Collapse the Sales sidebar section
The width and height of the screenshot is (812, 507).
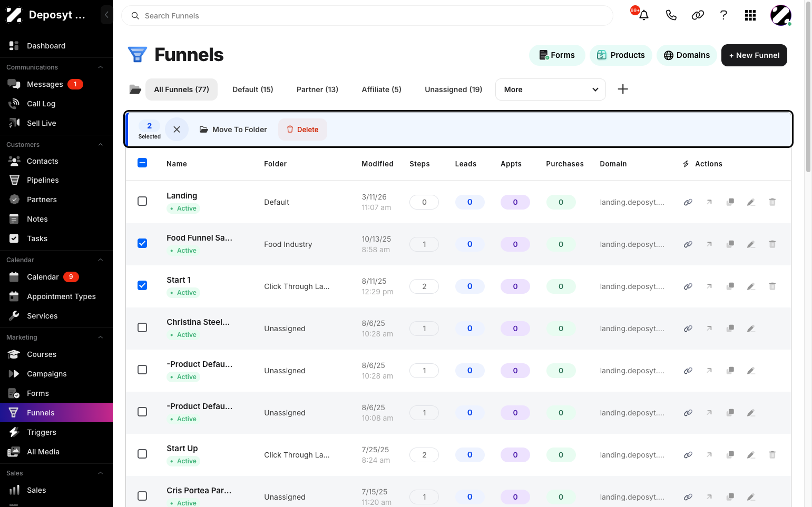tap(100, 473)
